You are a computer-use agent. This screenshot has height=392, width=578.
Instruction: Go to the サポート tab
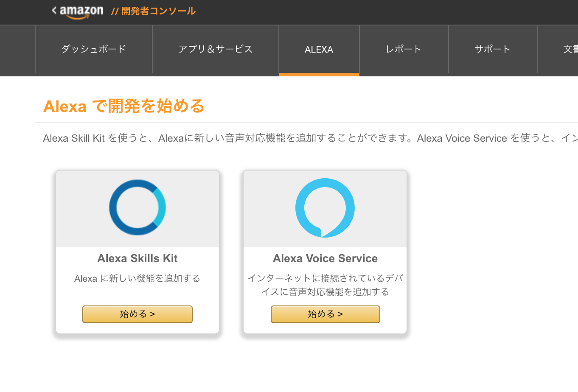pyautogui.click(x=493, y=49)
